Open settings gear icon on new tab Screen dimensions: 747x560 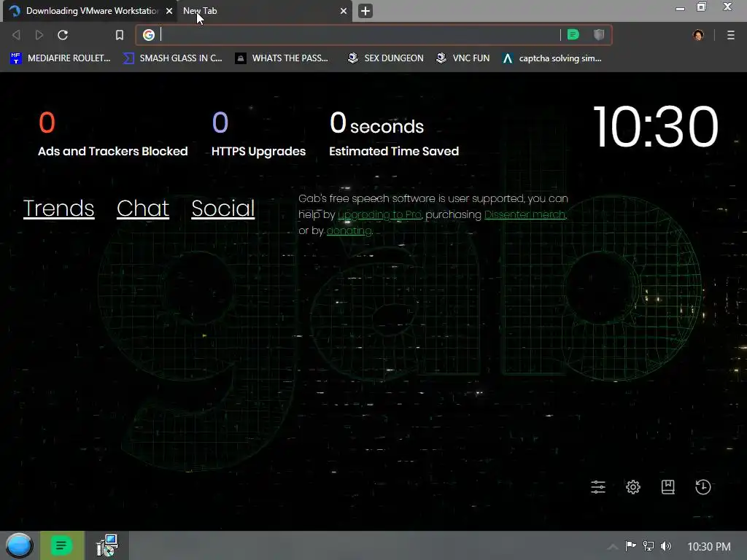coord(633,486)
